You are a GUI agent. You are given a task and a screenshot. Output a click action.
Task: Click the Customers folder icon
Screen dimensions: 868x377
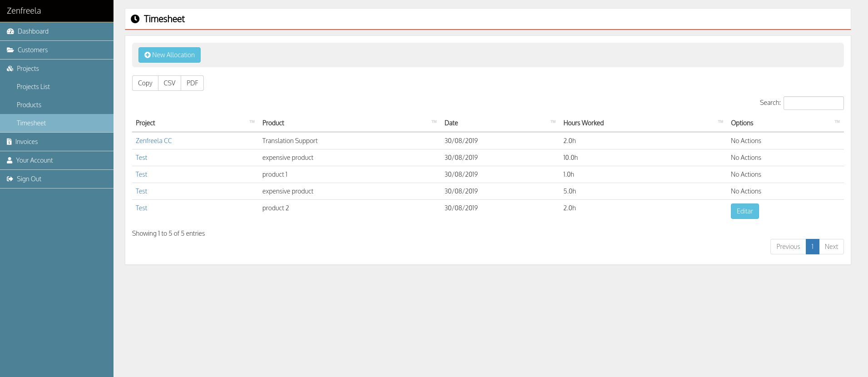click(10, 50)
